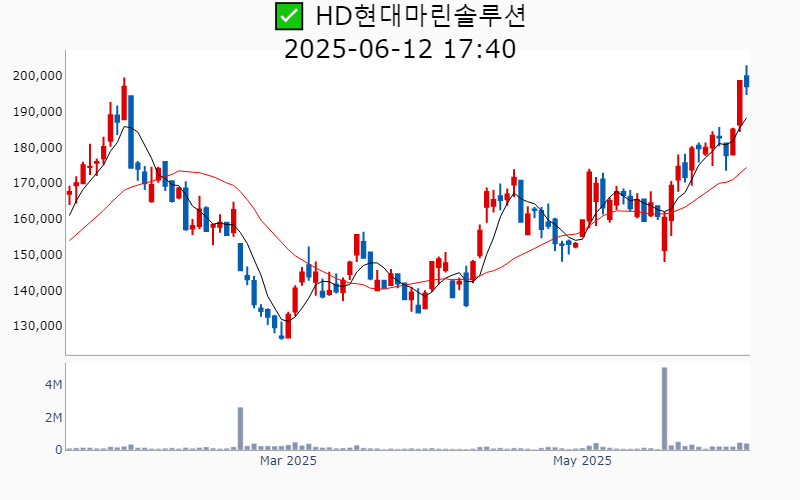Click the May 2025 date label
Screen dimensions: 800x500
coord(582,461)
